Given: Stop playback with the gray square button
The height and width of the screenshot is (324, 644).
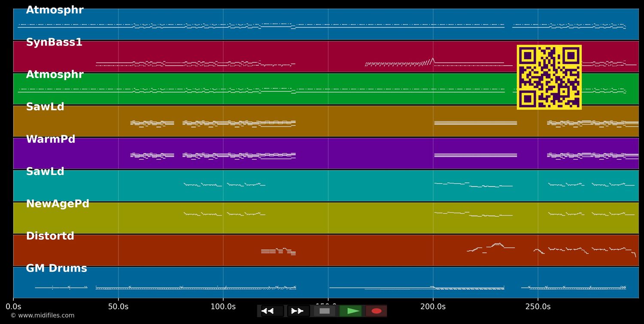Looking at the screenshot, I should pos(325,311).
